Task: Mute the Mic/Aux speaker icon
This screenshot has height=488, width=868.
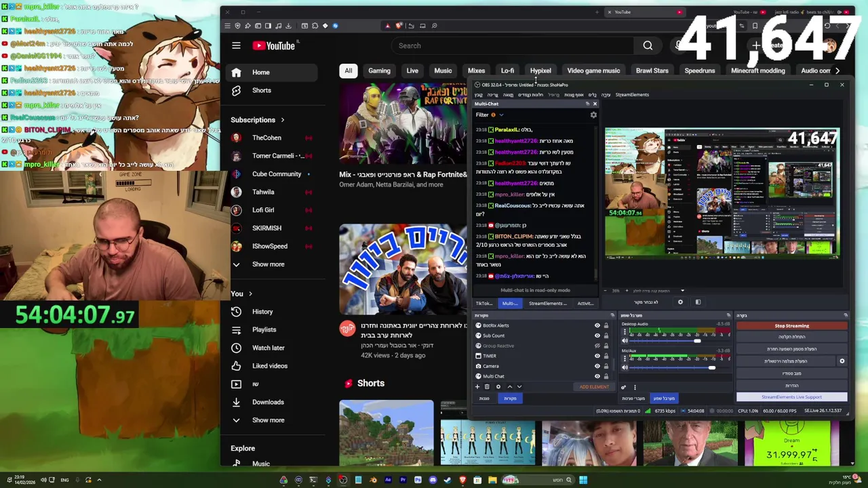Action: click(625, 368)
